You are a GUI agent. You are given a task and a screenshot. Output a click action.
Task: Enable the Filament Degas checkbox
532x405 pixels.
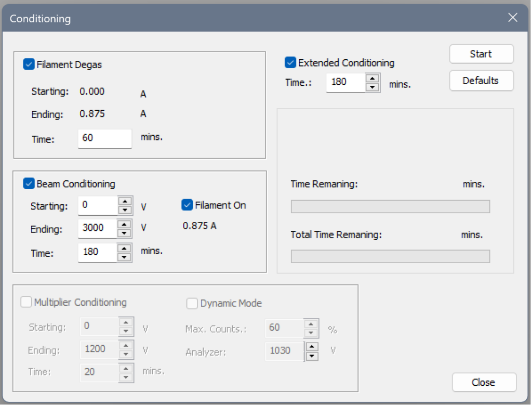(29, 64)
